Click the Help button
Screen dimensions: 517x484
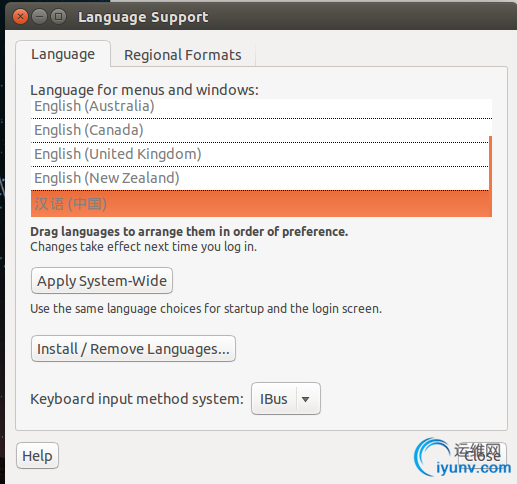37,456
